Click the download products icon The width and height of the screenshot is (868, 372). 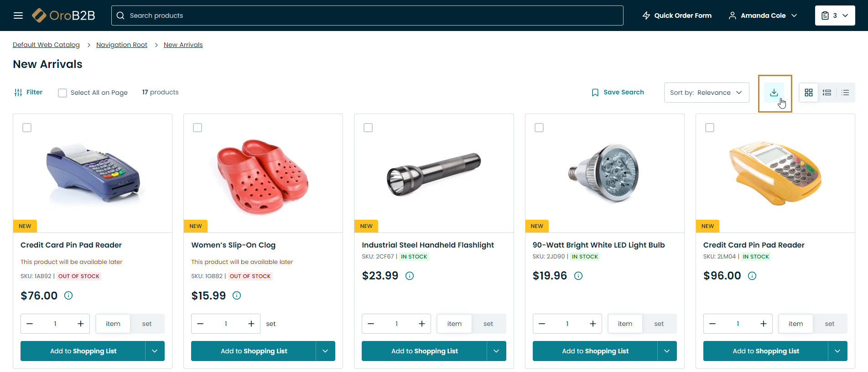click(x=774, y=93)
